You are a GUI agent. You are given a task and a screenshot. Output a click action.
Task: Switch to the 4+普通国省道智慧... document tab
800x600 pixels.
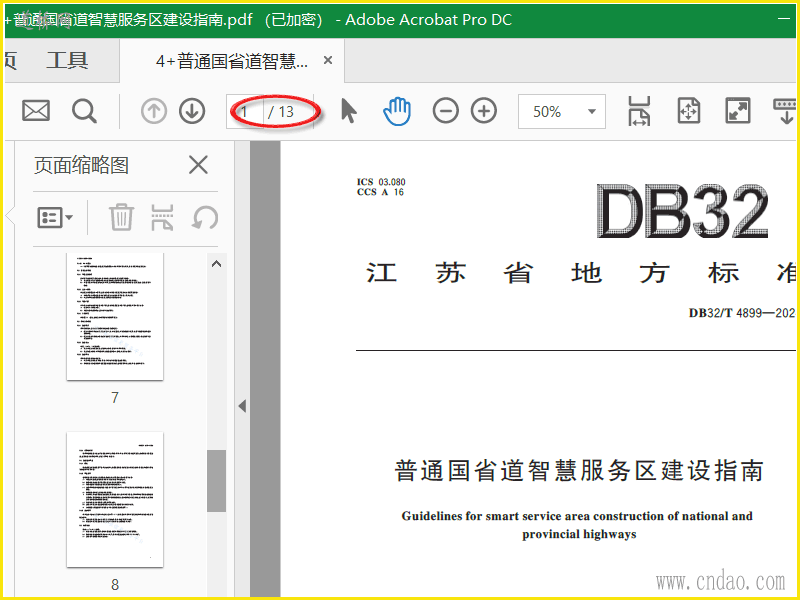pos(232,61)
